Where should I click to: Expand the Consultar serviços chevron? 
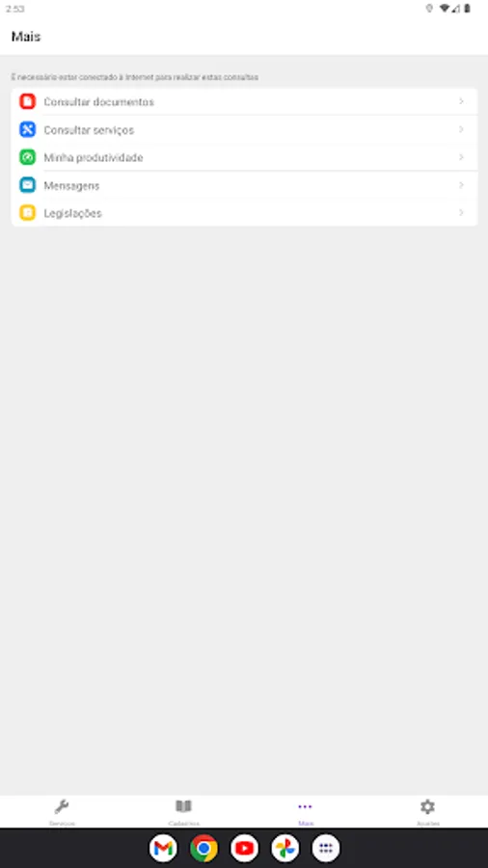click(461, 129)
